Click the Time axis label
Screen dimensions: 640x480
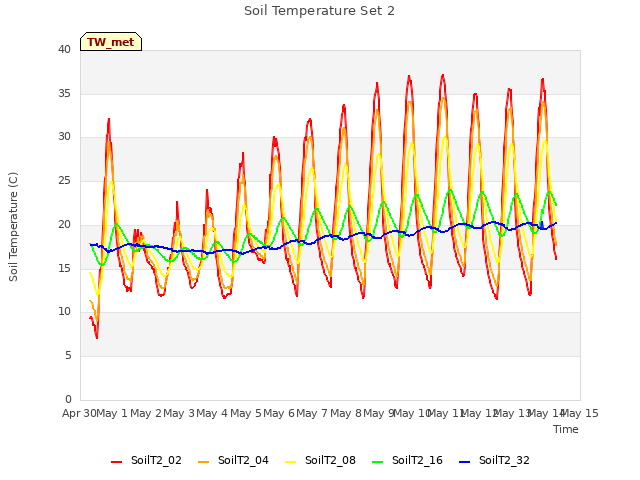tap(566, 429)
